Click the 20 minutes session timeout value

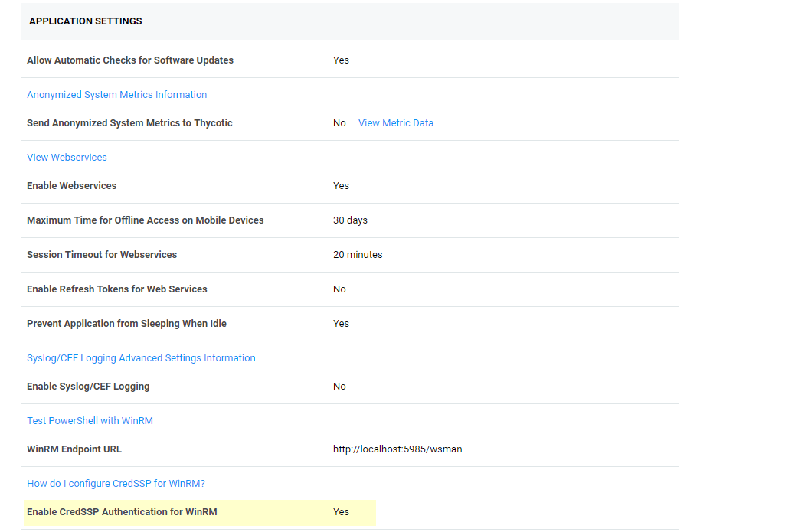[357, 255]
